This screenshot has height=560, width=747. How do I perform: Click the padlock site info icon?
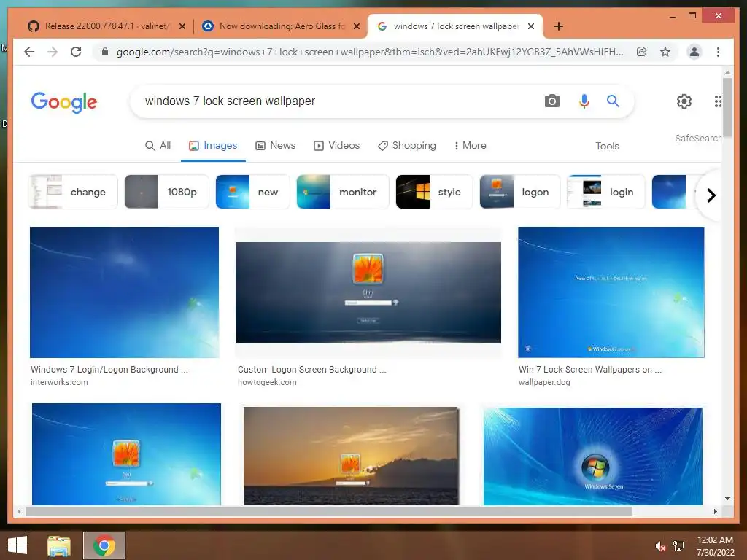coord(105,52)
